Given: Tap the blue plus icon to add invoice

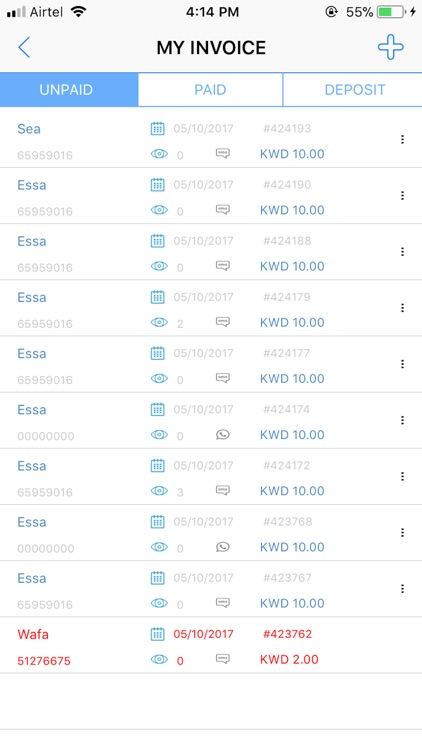Looking at the screenshot, I should point(390,47).
